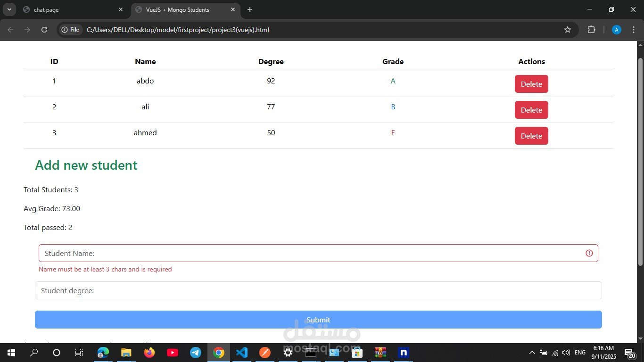Screen dimensions: 644x362
Task: Click the File site info chip
Action: 70,30
